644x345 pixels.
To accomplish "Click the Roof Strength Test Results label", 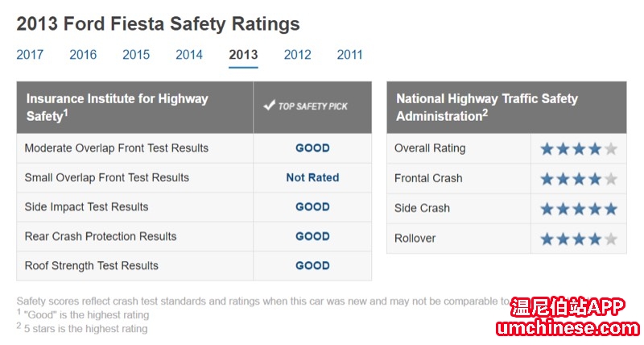I will click(91, 266).
